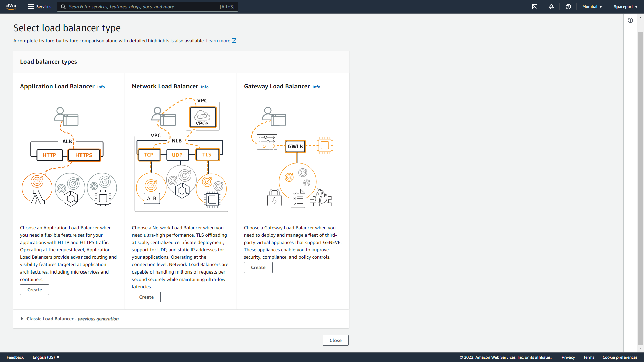This screenshot has height=362, width=644.
Task: Click the scrollbar up arrow
Action: pos(640,17)
